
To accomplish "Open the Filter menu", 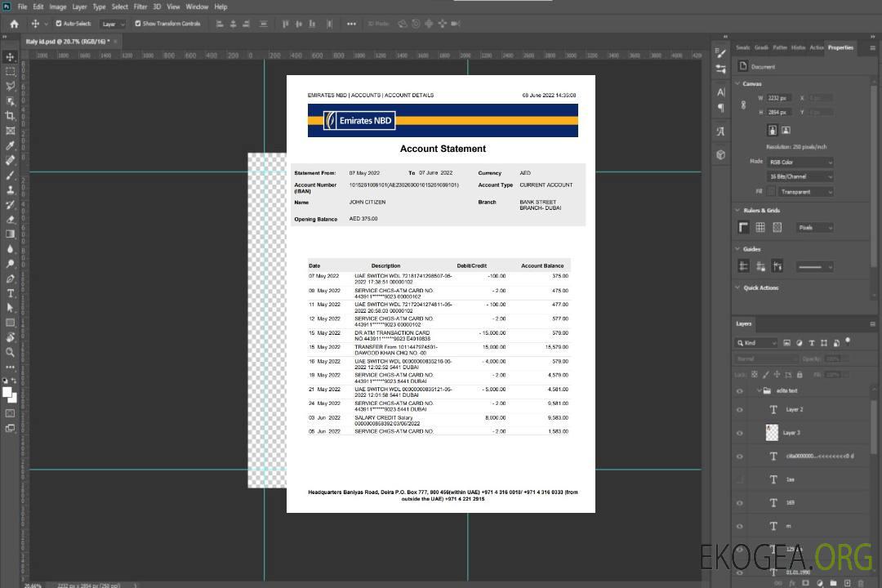I will [x=140, y=7].
